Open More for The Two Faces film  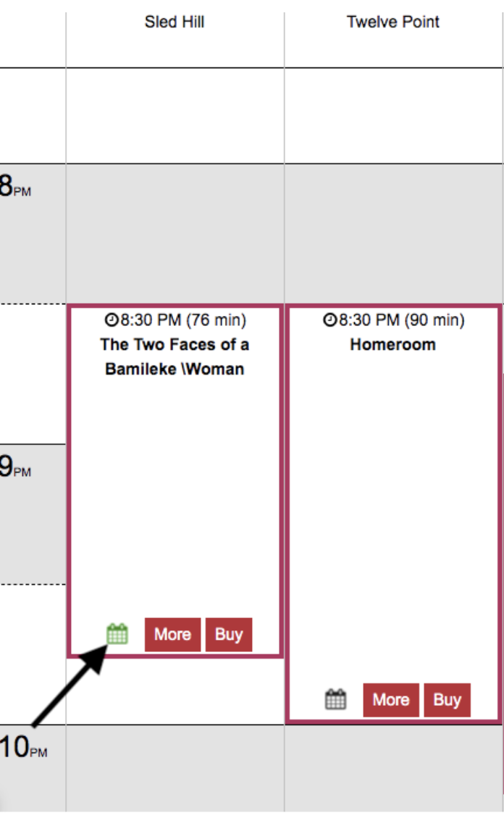[x=172, y=634]
